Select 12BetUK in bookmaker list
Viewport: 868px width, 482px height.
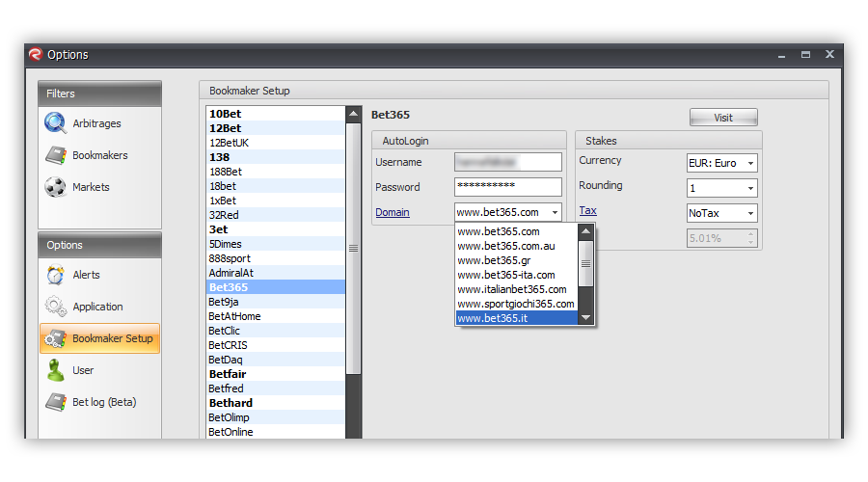tap(276, 143)
